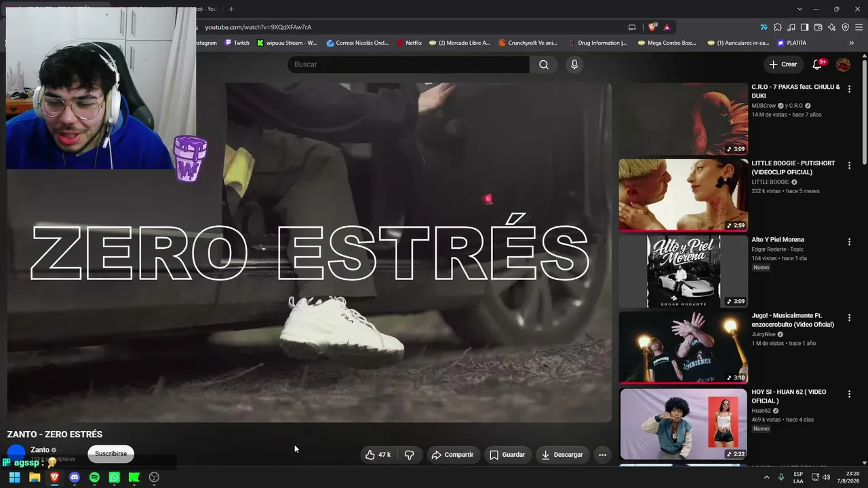Image resolution: width=868 pixels, height=488 pixels.
Task: Open options menu for Jugo! - Musicalmente video
Action: pos(849,318)
